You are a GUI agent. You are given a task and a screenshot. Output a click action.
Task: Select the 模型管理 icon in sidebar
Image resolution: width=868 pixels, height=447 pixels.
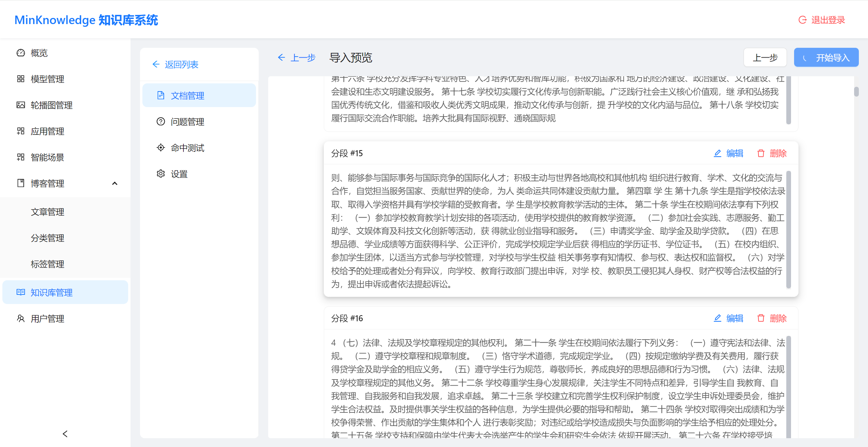click(21, 79)
